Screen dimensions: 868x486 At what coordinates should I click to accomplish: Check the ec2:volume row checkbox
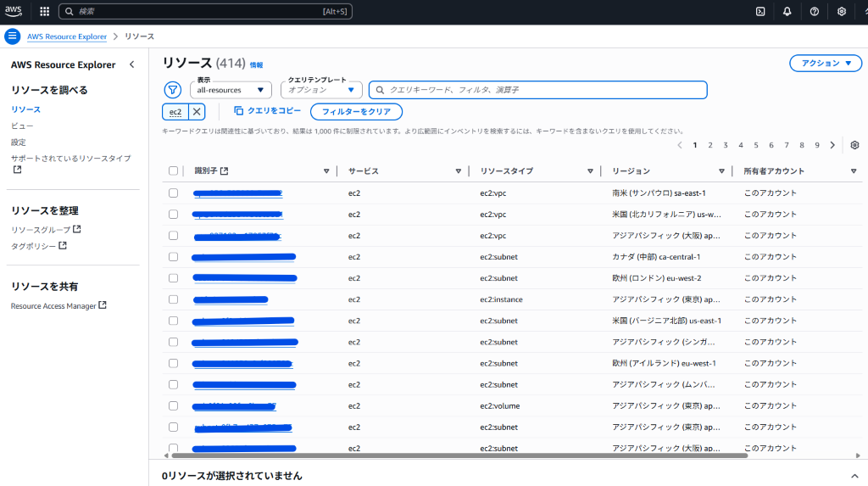[173, 405]
